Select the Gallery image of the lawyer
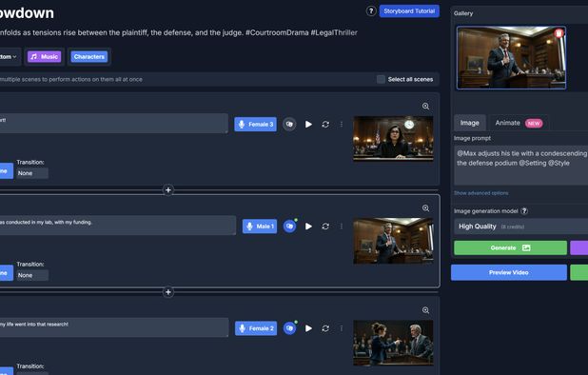The width and height of the screenshot is (588, 375). (x=511, y=58)
